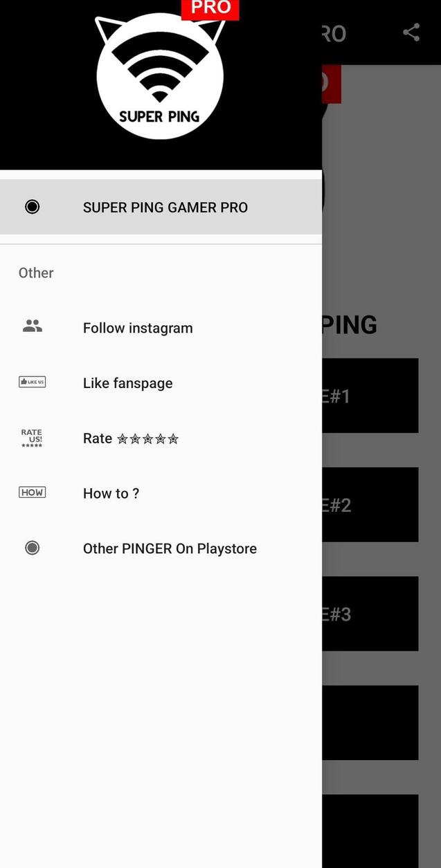Select the 'How to ?' menu entry
Viewport: 441px width, 868px height.
[111, 493]
